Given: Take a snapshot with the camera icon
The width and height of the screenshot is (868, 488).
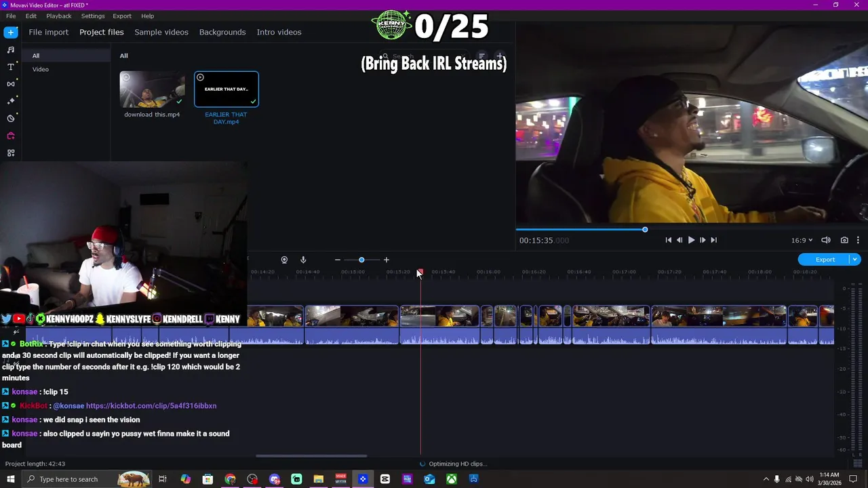Looking at the screenshot, I should pyautogui.click(x=844, y=240).
